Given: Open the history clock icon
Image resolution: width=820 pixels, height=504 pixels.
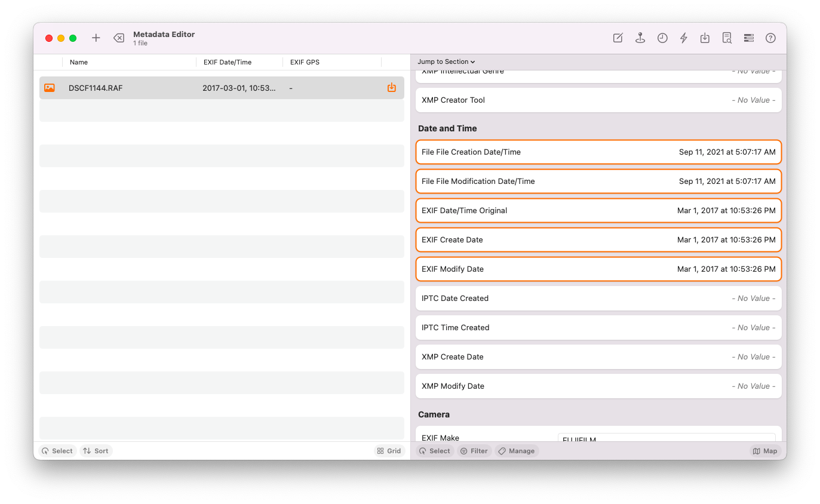Looking at the screenshot, I should [662, 38].
